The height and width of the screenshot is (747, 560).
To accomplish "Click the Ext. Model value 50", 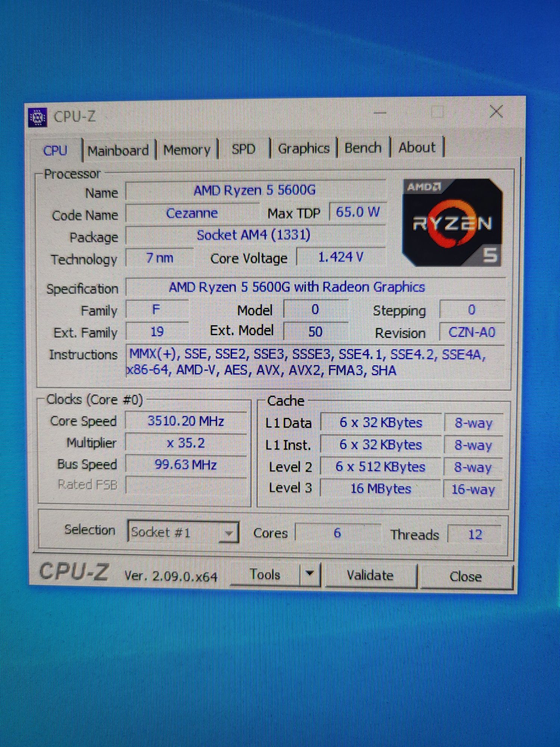I will click(x=316, y=331).
